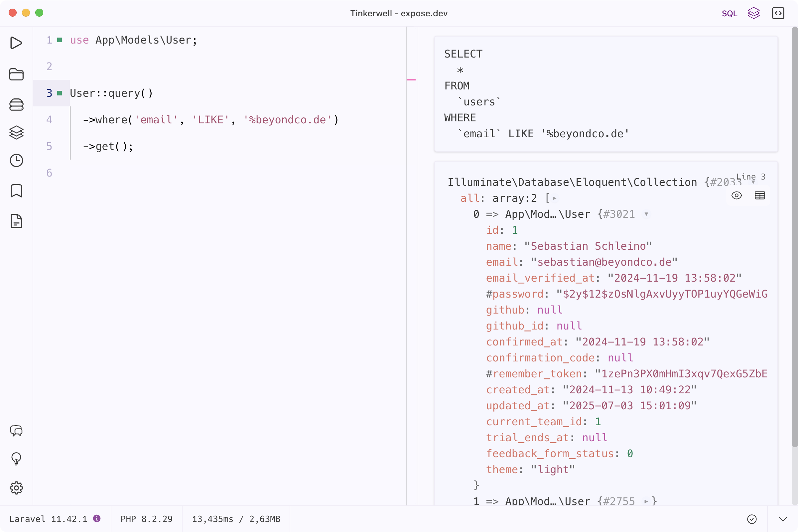
Task: Click the #password hash value
Action: [662, 294]
